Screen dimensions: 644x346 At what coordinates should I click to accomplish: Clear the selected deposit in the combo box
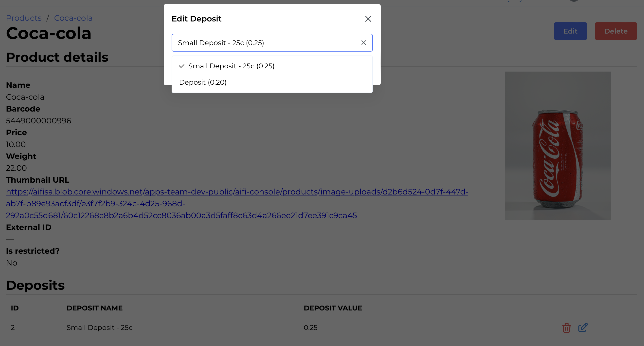(363, 43)
